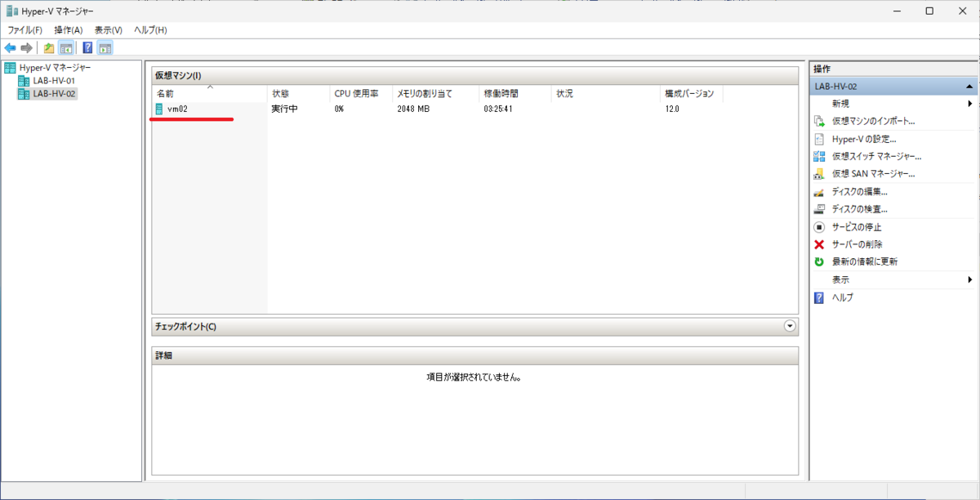Click ディスクの編集... action
This screenshot has width=980, height=500.
click(x=859, y=192)
